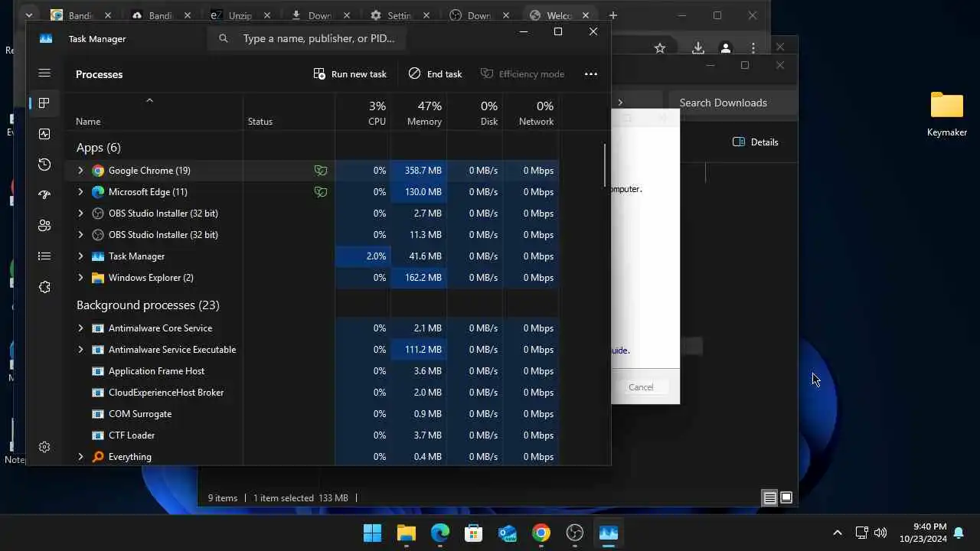Switch to the Unzip Chrome tab
980x551 pixels.
240,15
